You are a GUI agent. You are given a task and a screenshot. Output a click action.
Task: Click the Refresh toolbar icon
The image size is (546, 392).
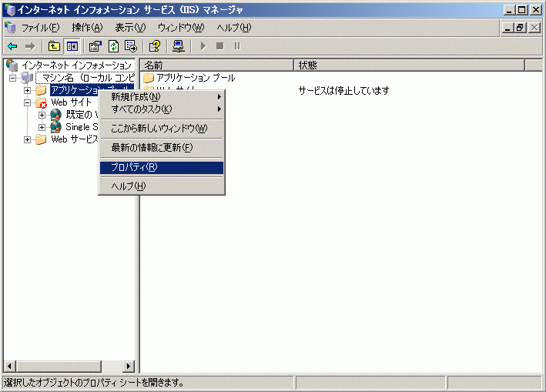pos(113,46)
